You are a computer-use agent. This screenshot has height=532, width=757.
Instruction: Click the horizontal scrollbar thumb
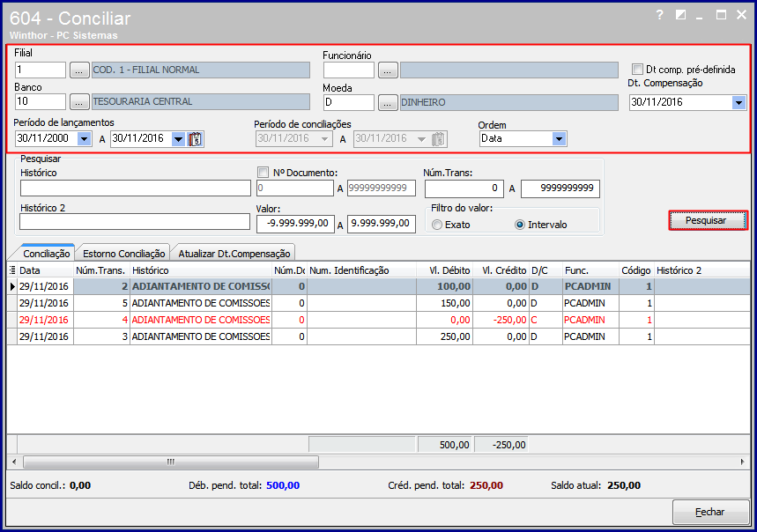tap(171, 462)
